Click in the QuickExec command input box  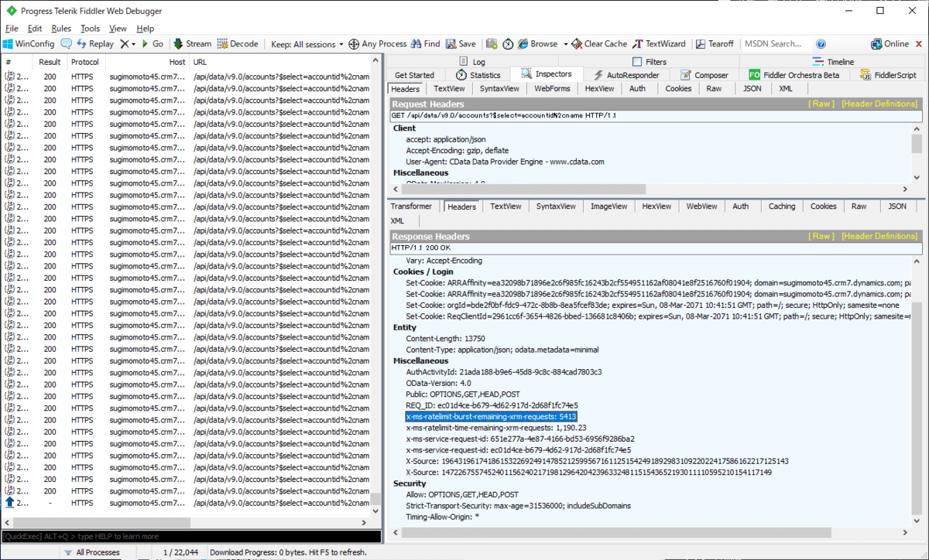pos(190,536)
